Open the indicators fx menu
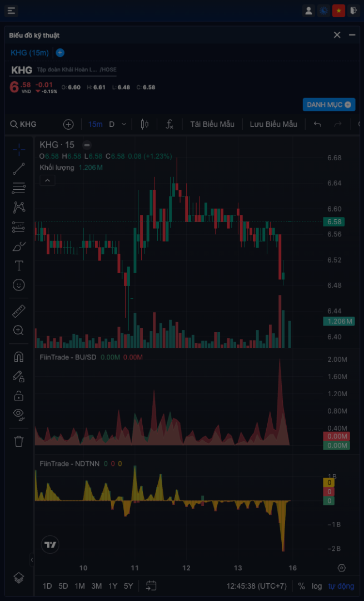Screen dimensions: 364x601 click(x=169, y=124)
